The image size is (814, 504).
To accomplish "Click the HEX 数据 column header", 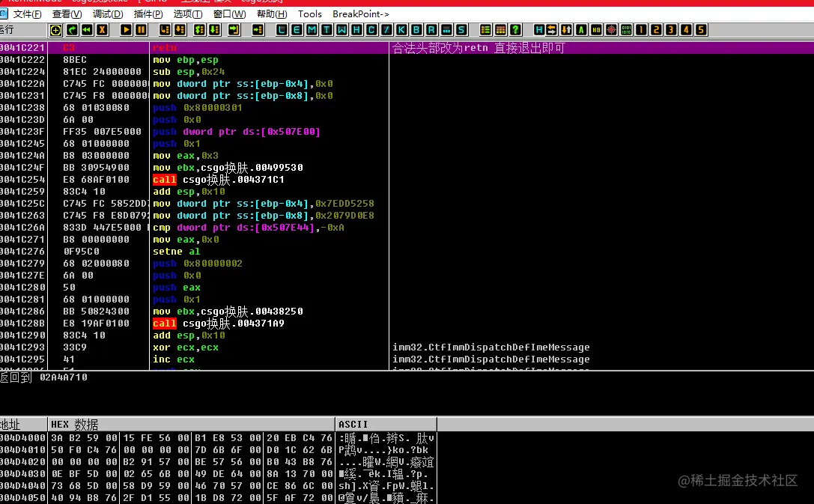I will (191, 425).
